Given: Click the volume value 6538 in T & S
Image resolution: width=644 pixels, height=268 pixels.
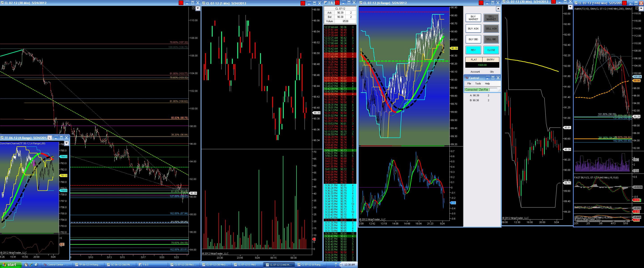Looking at the screenshot, I should 345,21.
